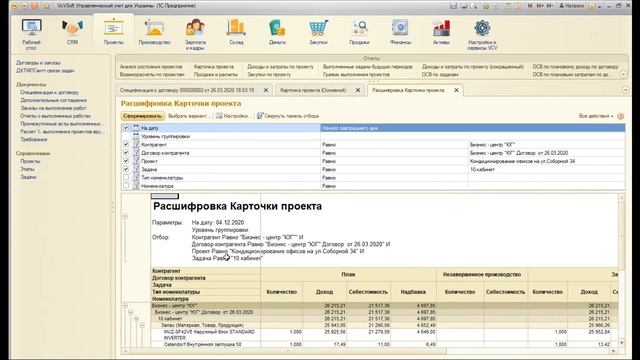Collapse the report header section expander
640x360 pixels.
pos(125,216)
